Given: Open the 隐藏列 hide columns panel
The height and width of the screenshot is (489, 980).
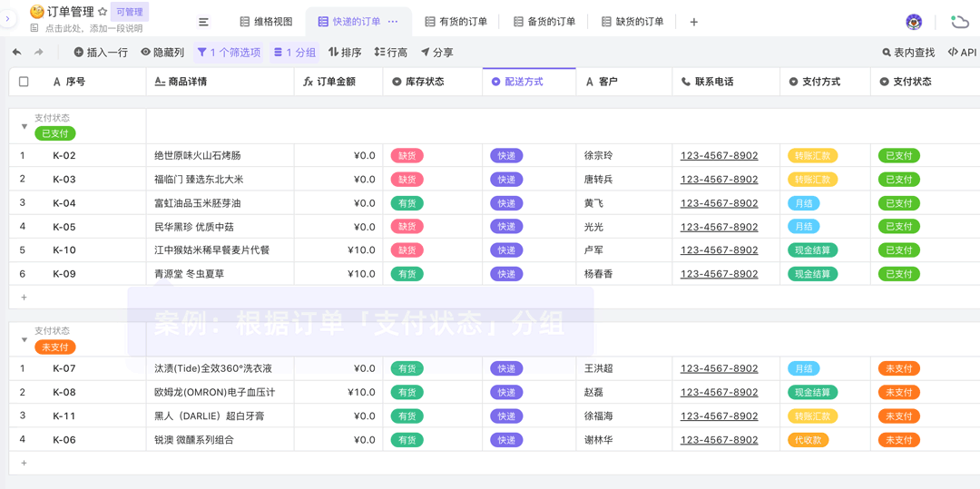Looking at the screenshot, I should coord(162,53).
